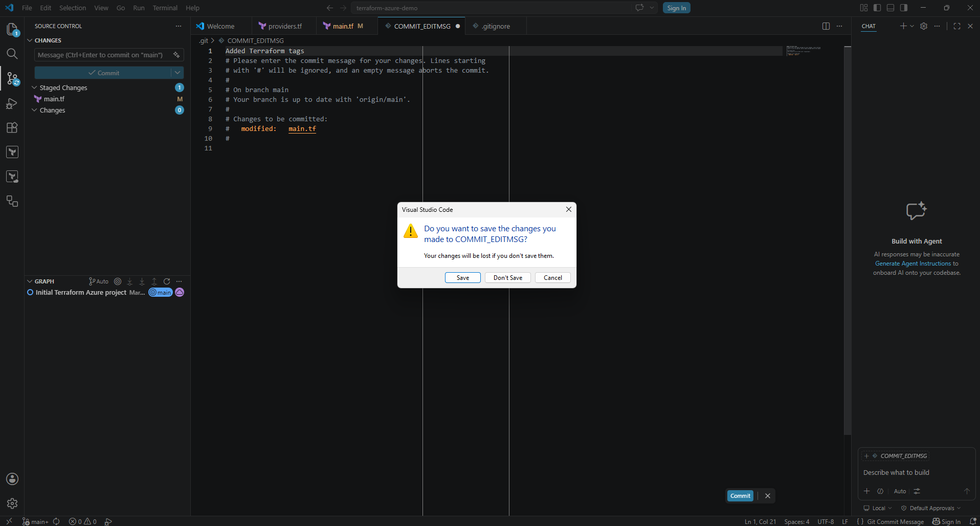Viewport: 980px width, 526px height.
Task: Open the Terminal menu
Action: pyautogui.click(x=165, y=8)
